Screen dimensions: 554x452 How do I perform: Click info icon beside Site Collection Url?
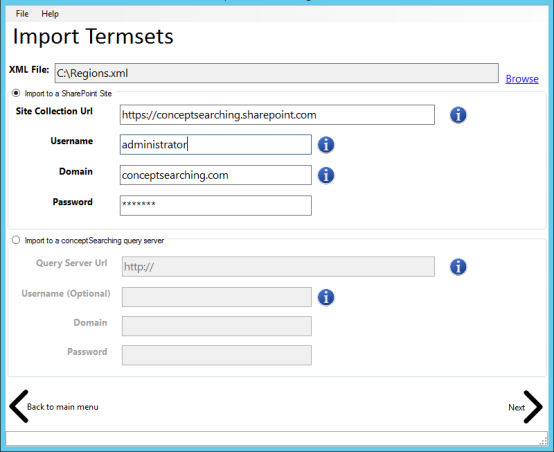458,115
